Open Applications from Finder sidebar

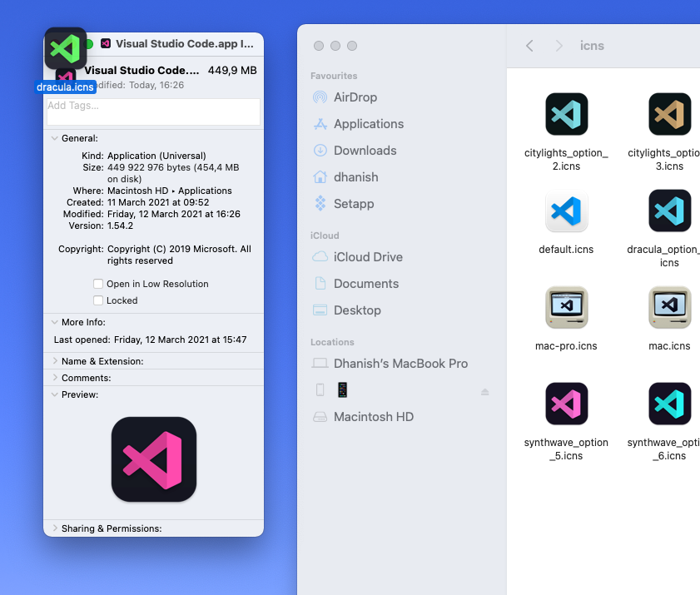[x=369, y=124]
